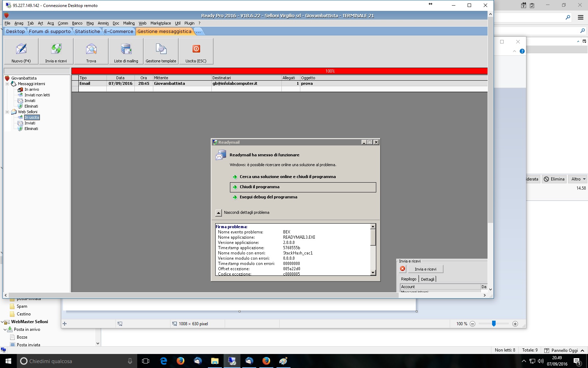
Task: Click the Pannello Oggi button
Action: pyautogui.click(x=564, y=350)
